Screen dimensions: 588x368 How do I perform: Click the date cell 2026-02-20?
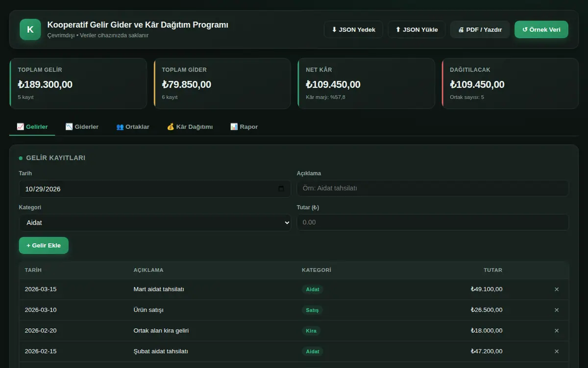coord(41,331)
